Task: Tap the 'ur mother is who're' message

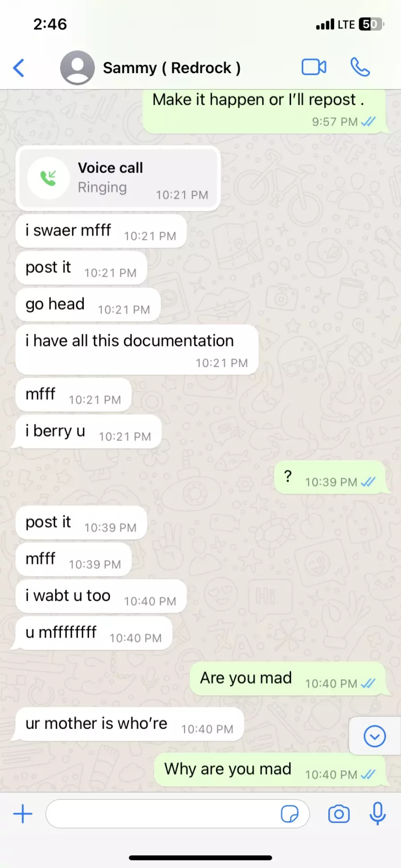Action: [130, 724]
